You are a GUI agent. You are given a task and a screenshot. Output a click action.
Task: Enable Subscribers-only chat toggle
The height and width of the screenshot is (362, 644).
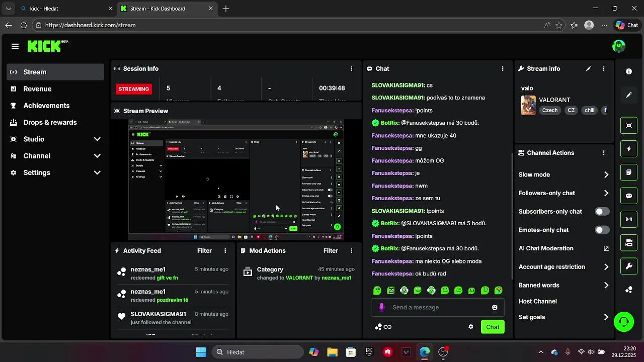(x=602, y=212)
